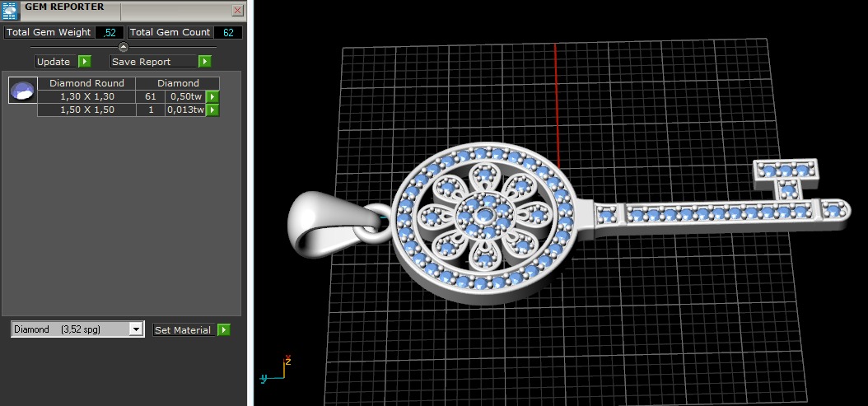Click green arrow on 1,30 X 1,30 row
The height and width of the screenshot is (406, 868).
212,97
